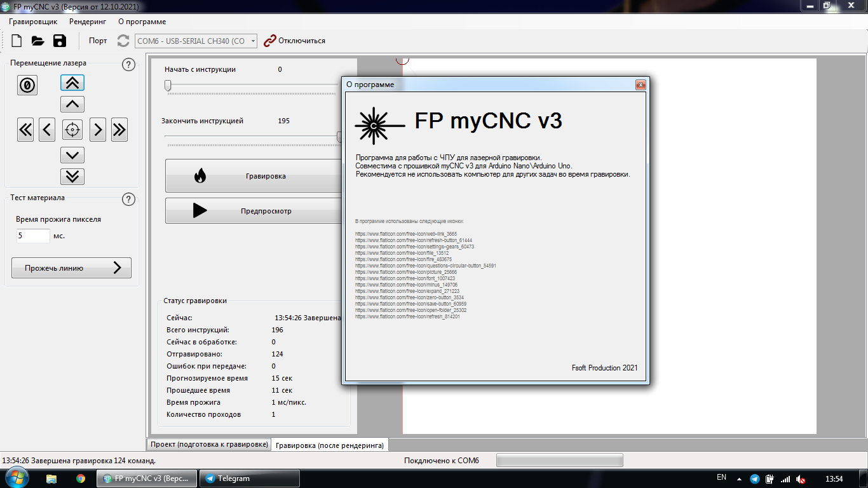Move laser far left (double chevron)
This screenshot has width=868, height=488.
[25, 130]
